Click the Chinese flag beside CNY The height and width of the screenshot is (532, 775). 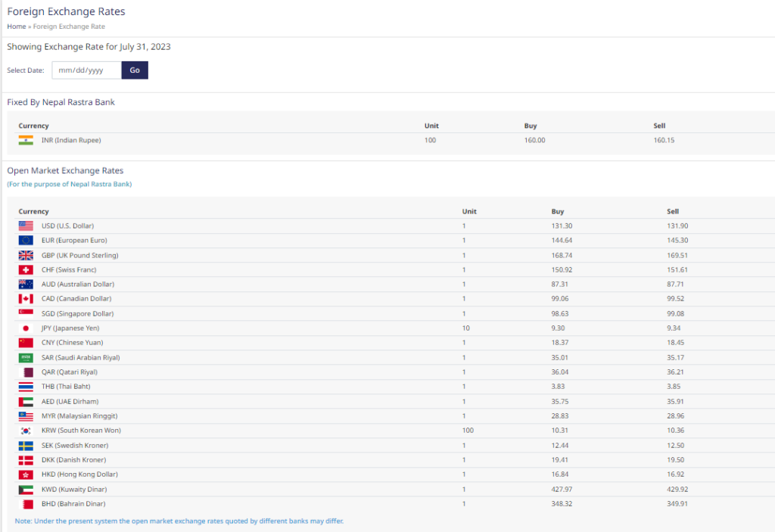[x=26, y=343]
